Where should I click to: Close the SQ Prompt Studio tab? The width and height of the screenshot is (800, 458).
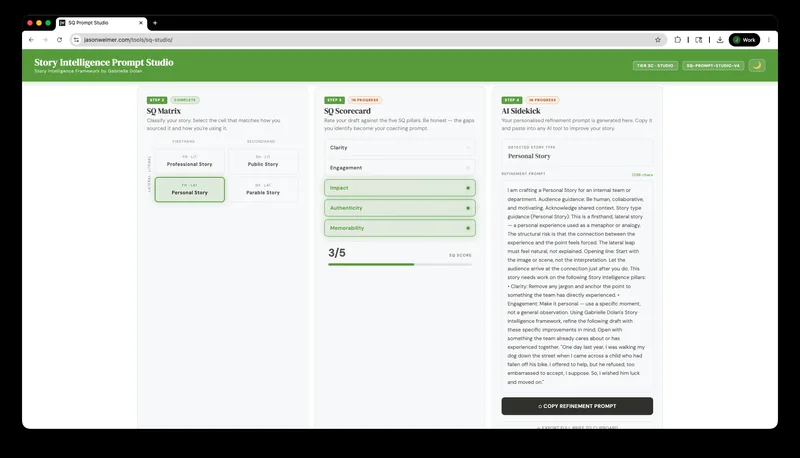coord(141,23)
